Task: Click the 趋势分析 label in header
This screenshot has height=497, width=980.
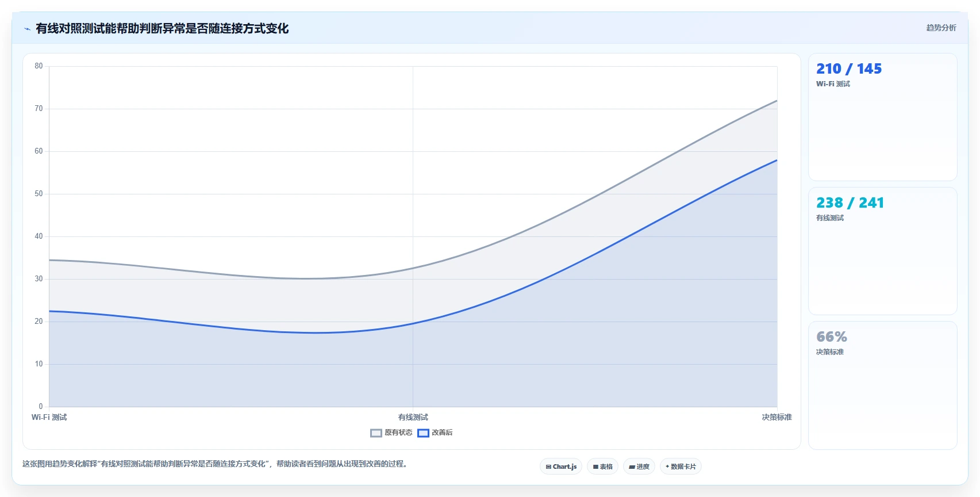Action: (x=941, y=28)
